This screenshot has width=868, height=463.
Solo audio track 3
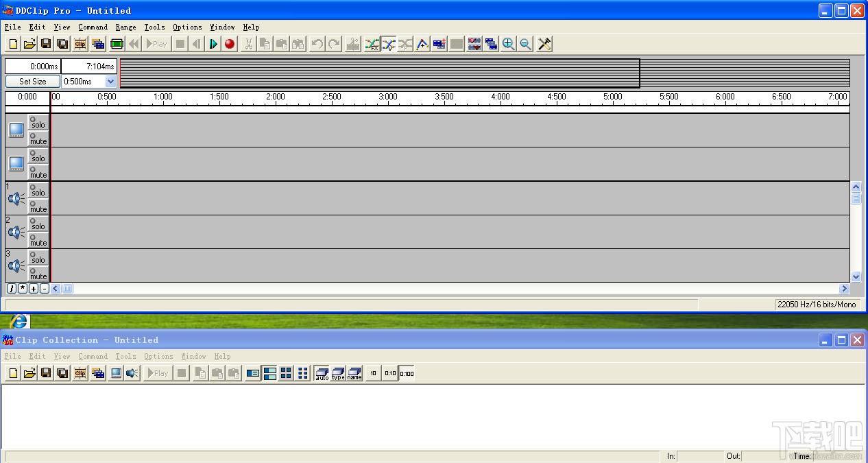pyautogui.click(x=38, y=257)
